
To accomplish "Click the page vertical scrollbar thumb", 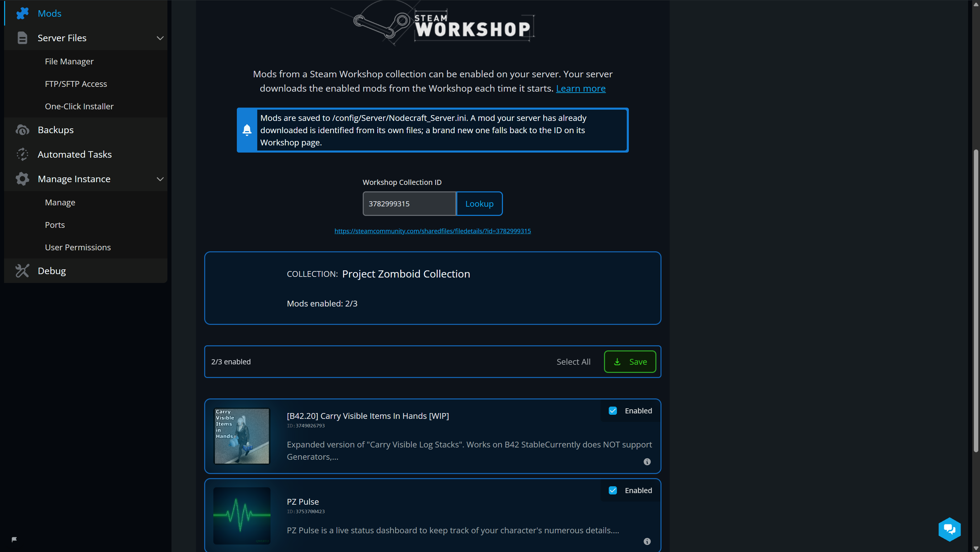I will 976,301.
